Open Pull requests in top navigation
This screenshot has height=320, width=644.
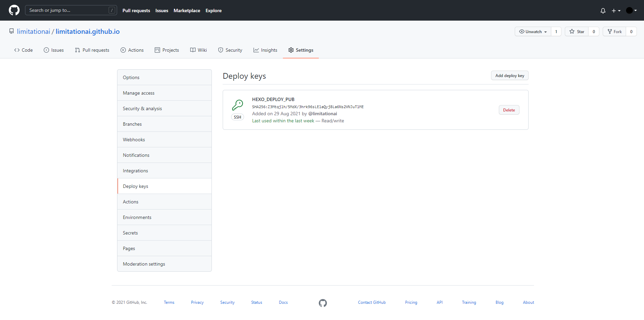[136, 10]
